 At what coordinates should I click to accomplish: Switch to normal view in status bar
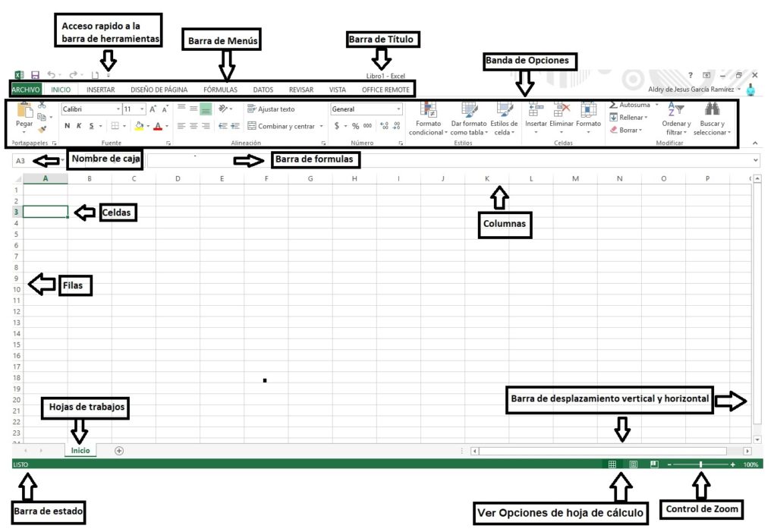pyautogui.click(x=612, y=464)
